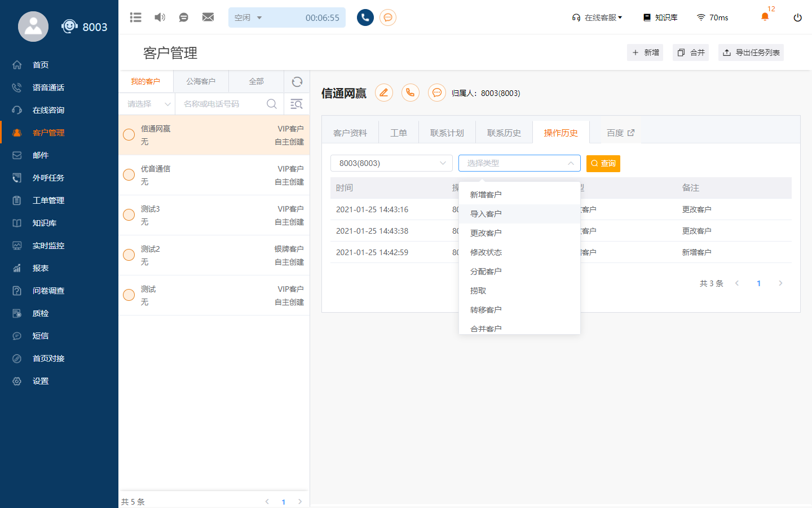Viewport: 812px width, 508px height.
Task: Select radio circle for 测试3
Action: (129, 214)
